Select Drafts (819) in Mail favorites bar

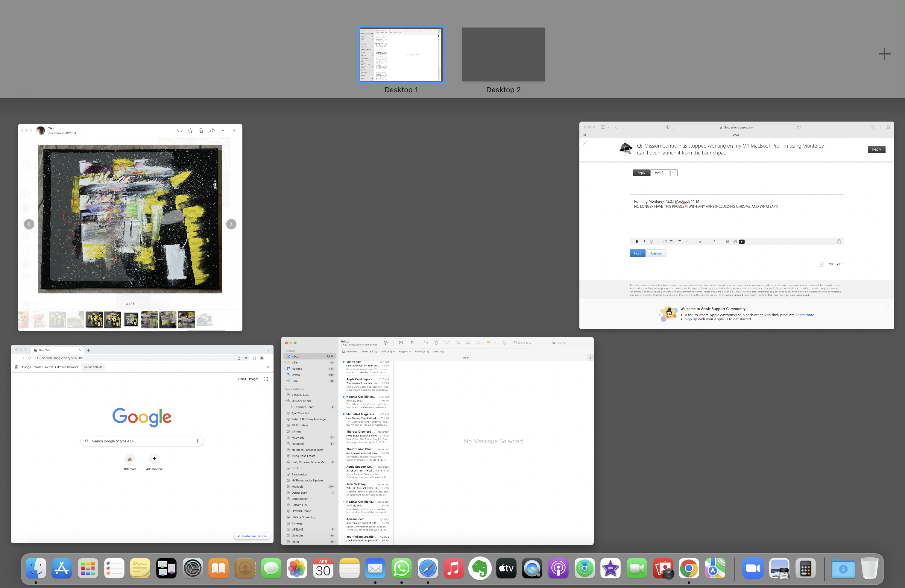click(x=422, y=351)
